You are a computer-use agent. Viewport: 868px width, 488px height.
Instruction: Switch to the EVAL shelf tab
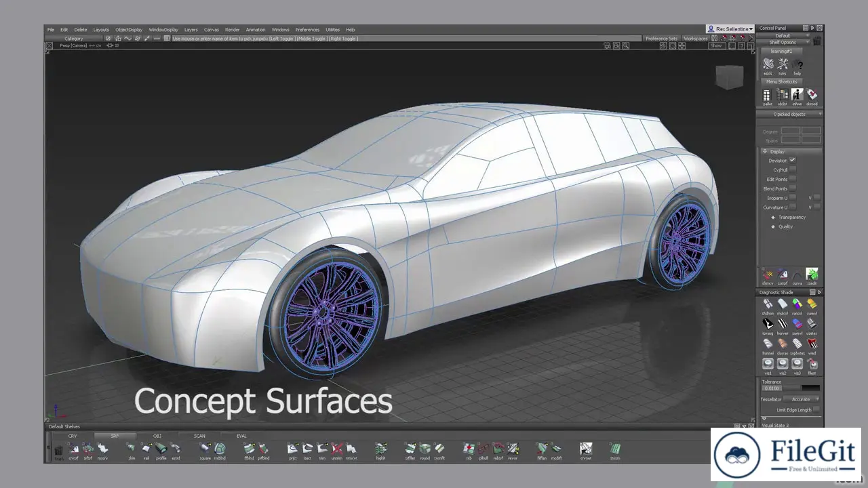coord(242,436)
